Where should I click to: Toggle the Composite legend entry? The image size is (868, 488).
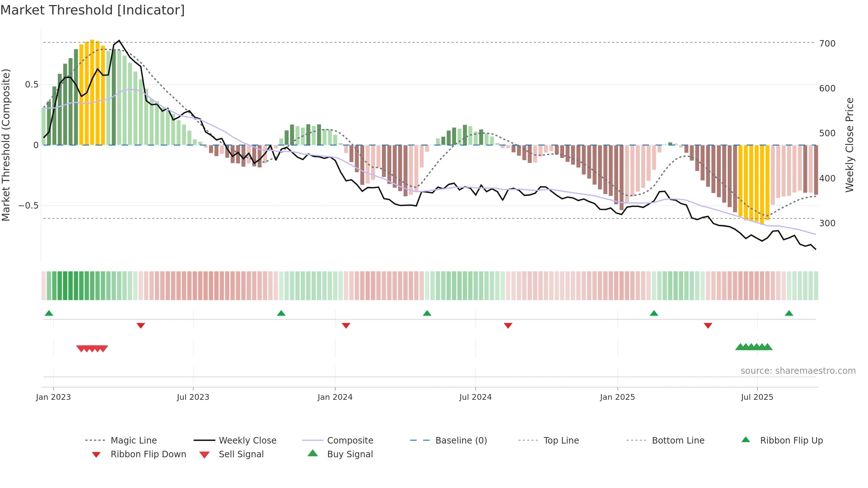[337, 440]
